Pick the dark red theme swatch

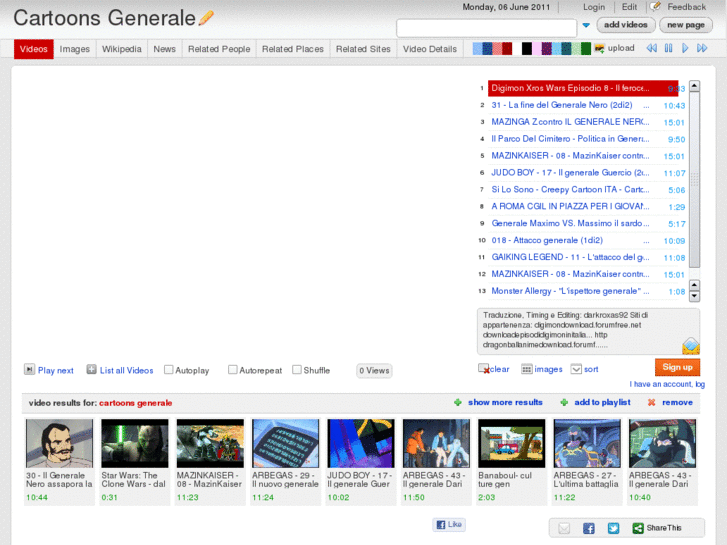click(507, 48)
